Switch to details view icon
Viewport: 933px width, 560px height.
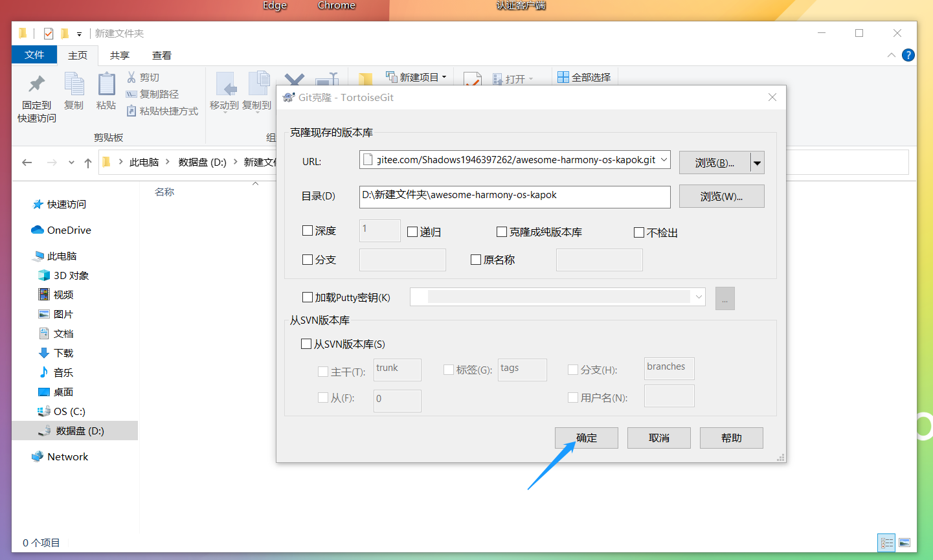tap(886, 543)
